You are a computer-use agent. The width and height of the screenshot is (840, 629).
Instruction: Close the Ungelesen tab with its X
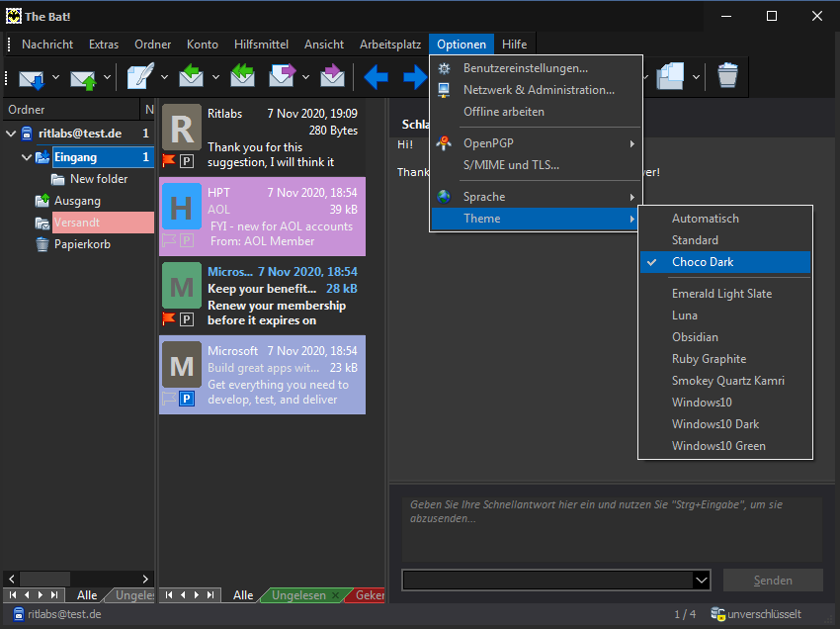pos(335,595)
